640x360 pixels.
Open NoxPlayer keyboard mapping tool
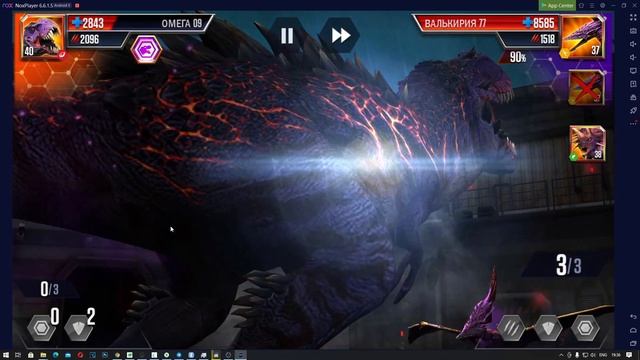633,31
